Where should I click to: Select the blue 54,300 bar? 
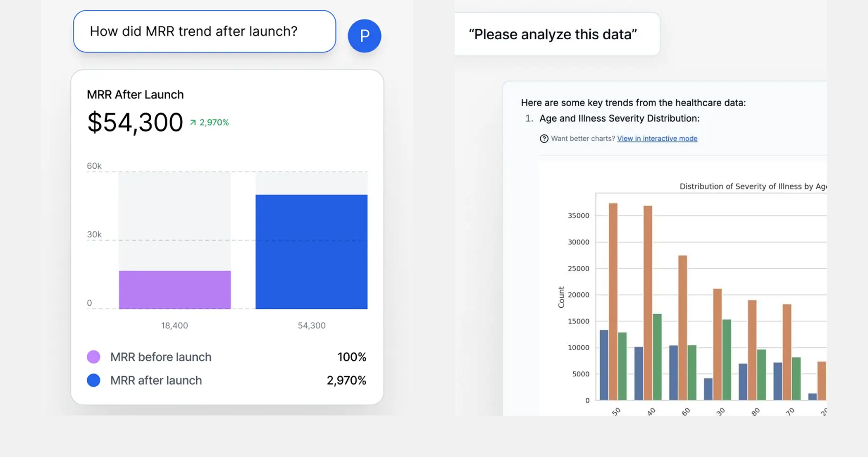(311, 252)
